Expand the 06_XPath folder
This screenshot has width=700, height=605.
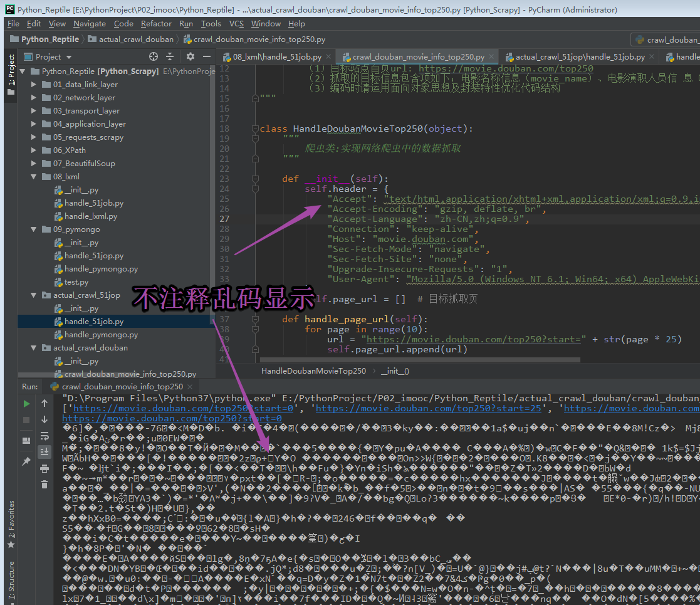[33, 150]
